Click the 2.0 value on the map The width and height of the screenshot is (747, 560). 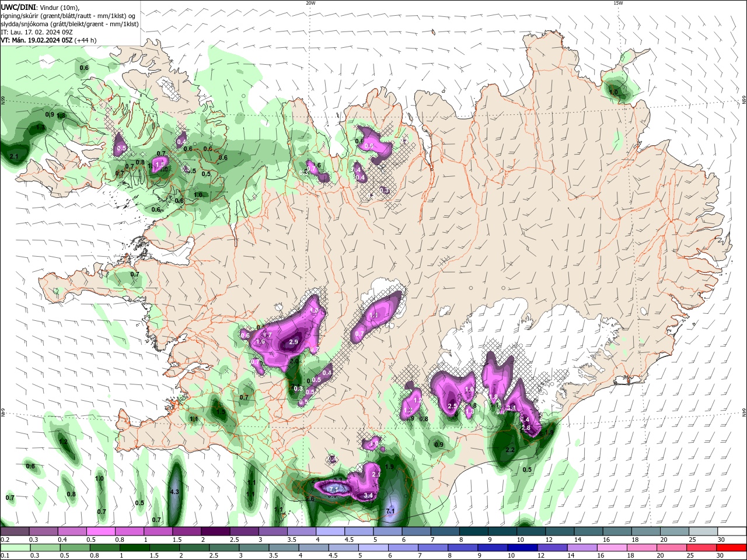click(x=295, y=361)
